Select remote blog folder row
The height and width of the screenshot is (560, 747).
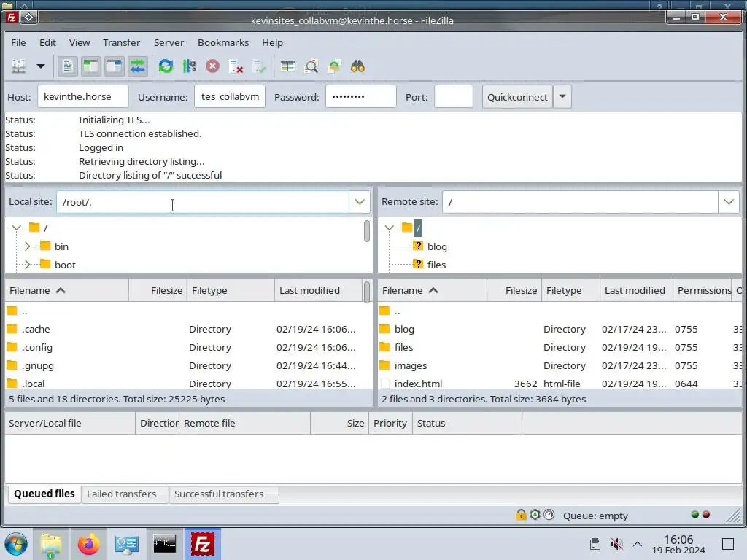coord(560,329)
